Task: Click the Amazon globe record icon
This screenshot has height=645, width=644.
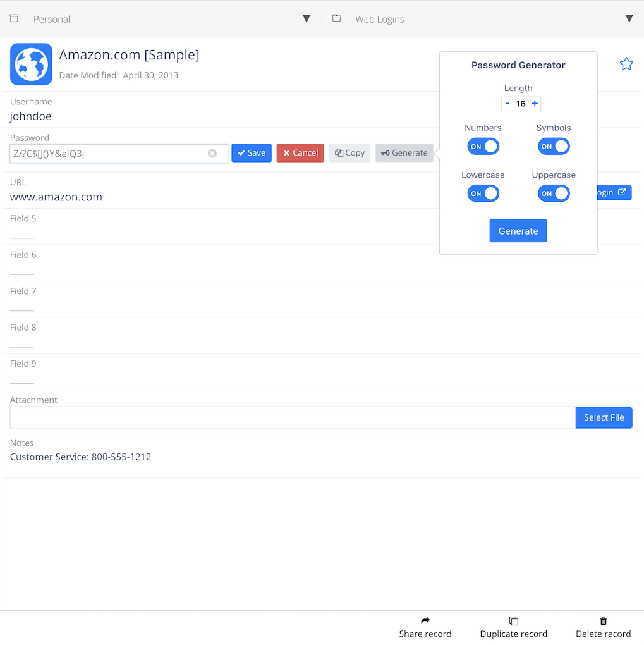Action: point(31,64)
